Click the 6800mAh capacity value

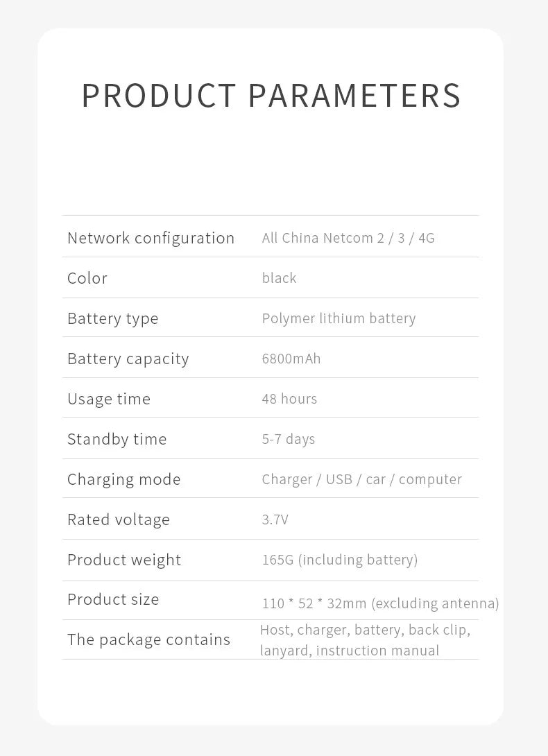click(x=291, y=359)
